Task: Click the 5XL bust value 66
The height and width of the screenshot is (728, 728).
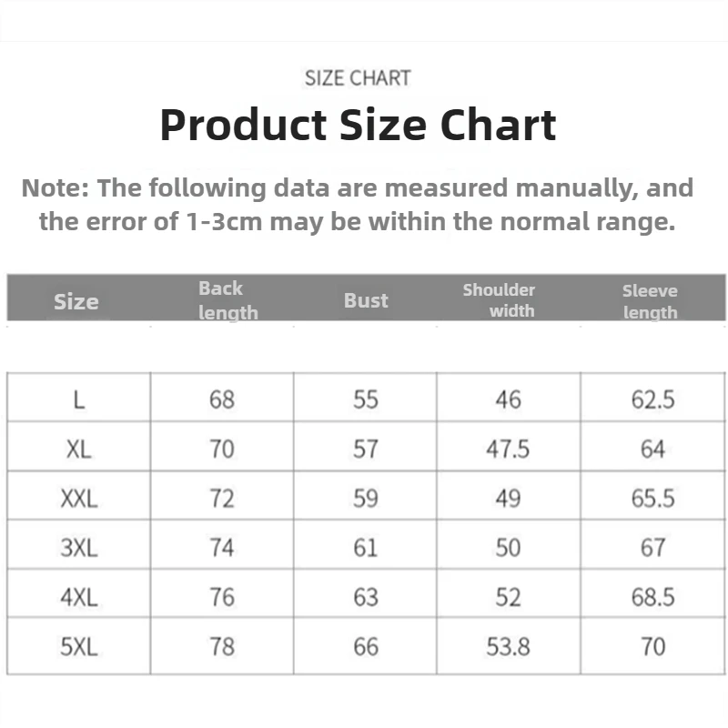Action: click(365, 646)
